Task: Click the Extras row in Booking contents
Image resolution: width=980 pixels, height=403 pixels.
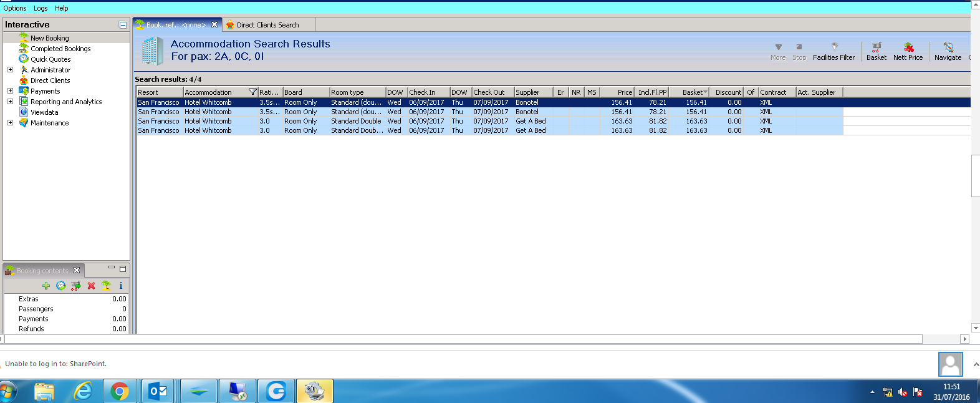Action: tap(66, 299)
